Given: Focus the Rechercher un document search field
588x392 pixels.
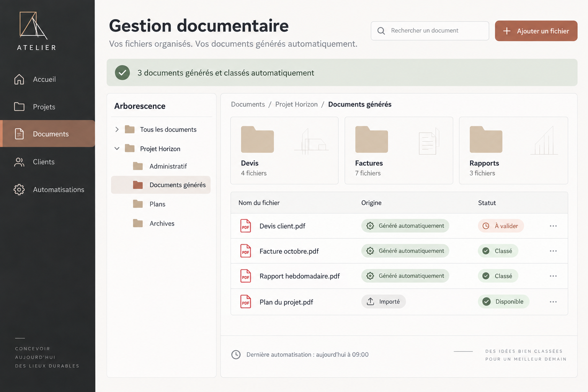Looking at the screenshot, I should pyautogui.click(x=430, y=31).
